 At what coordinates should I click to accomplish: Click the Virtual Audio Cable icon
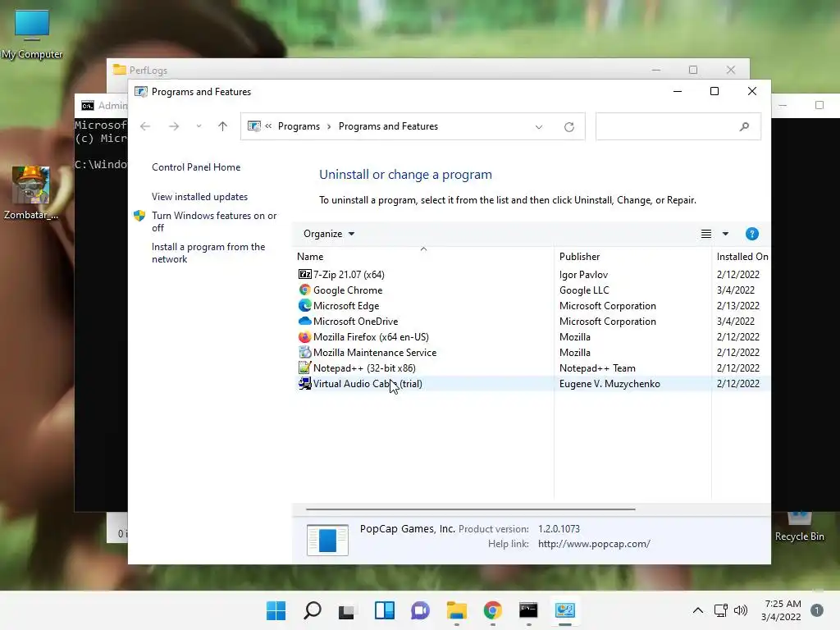305,384
